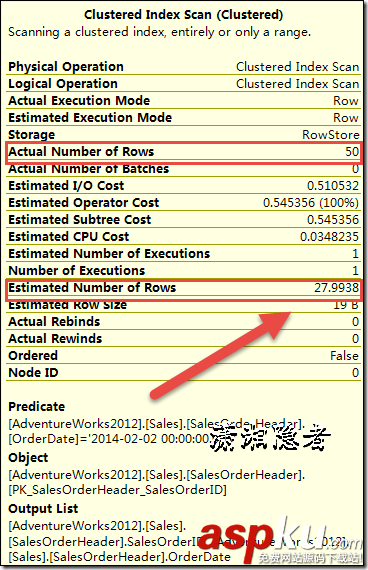Image resolution: width=368 pixels, height=570 pixels.
Task: Select the 'Estimated CPU Cost' label
Action: pyautogui.click(x=69, y=237)
